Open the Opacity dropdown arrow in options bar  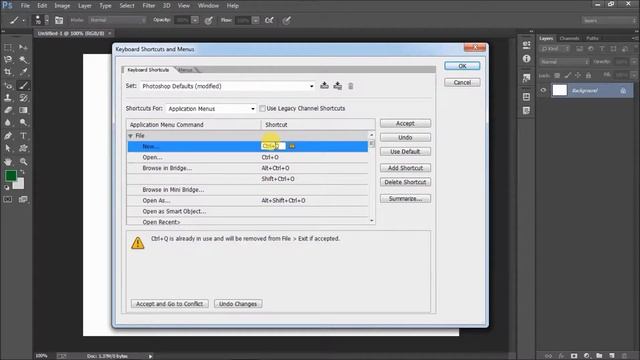[x=195, y=20]
